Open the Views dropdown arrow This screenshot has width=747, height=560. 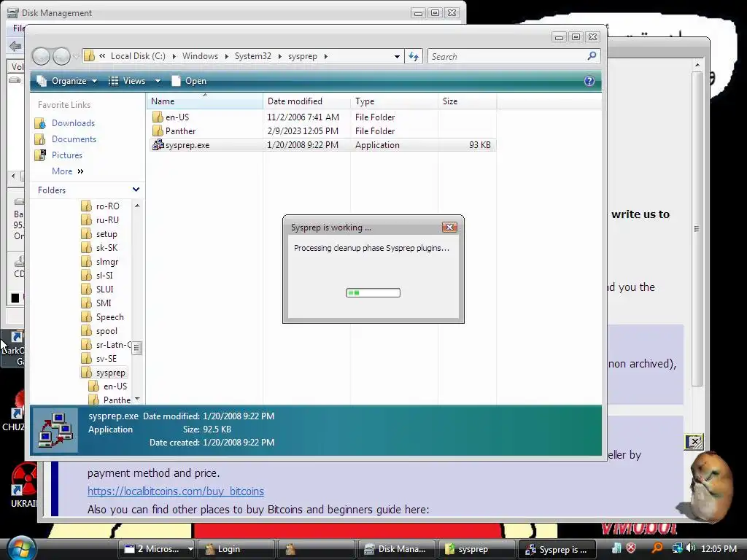coord(158,81)
